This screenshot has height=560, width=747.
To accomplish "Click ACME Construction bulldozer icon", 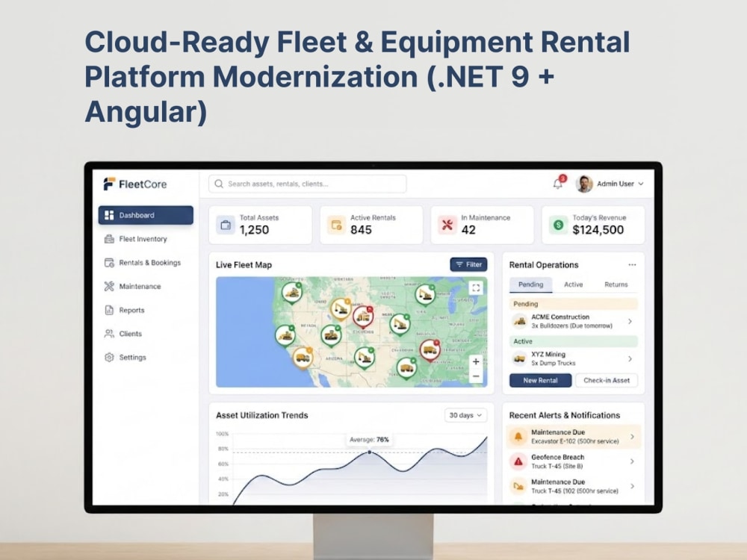I will point(519,321).
